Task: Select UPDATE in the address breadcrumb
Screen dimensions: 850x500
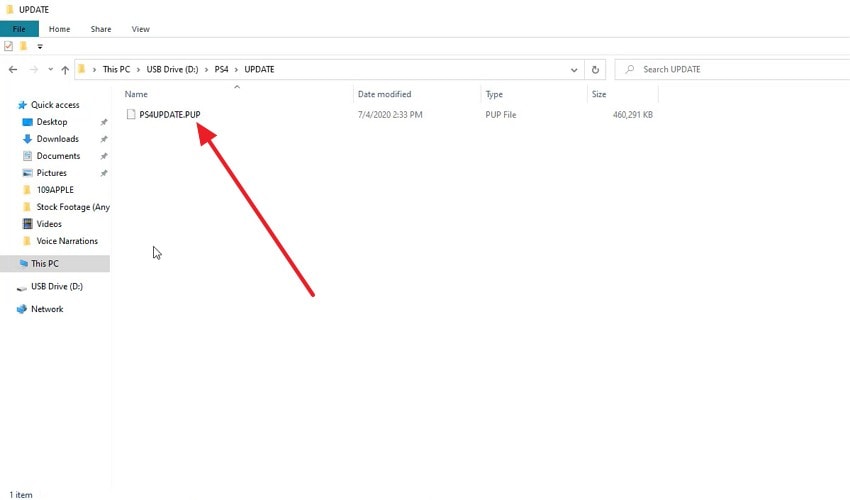Action: tap(259, 69)
